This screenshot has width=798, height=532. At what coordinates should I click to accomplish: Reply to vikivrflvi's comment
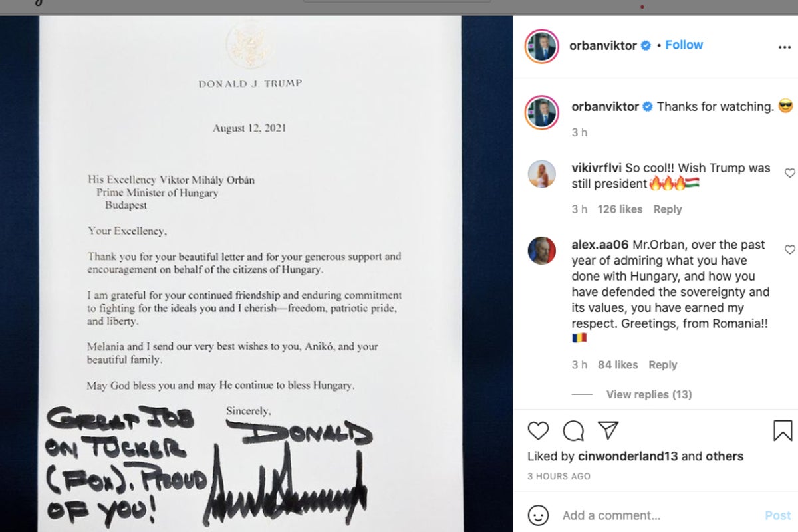[667, 209]
